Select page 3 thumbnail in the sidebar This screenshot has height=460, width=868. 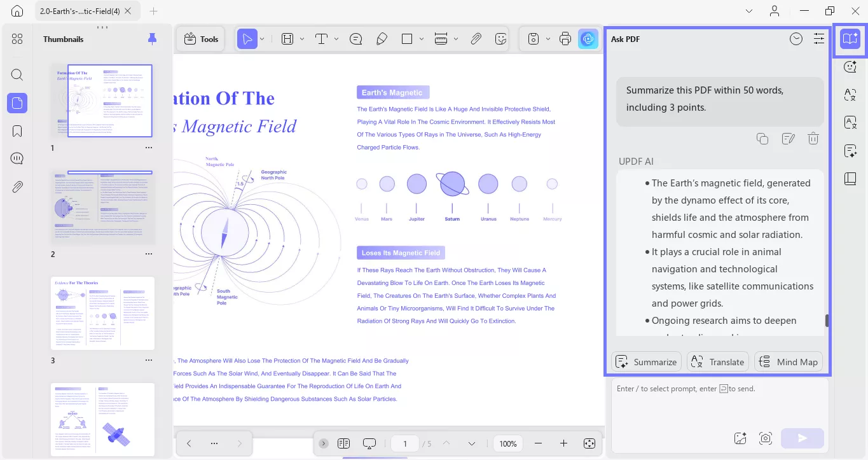tap(102, 313)
